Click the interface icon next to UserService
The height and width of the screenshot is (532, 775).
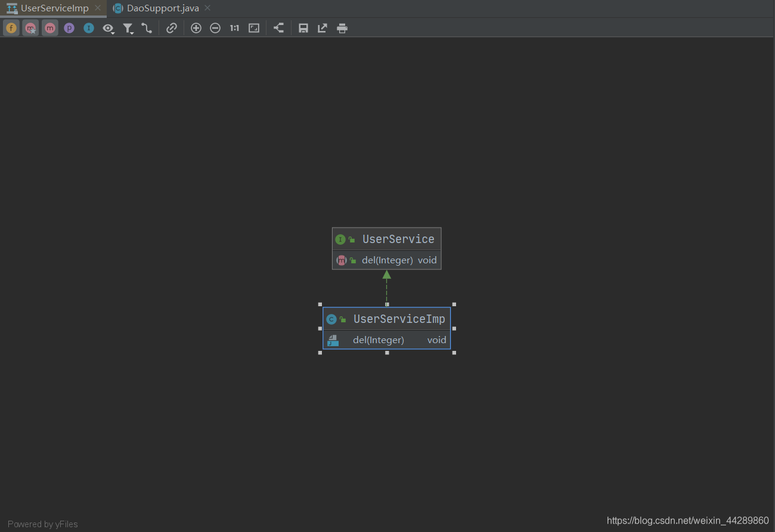point(340,239)
